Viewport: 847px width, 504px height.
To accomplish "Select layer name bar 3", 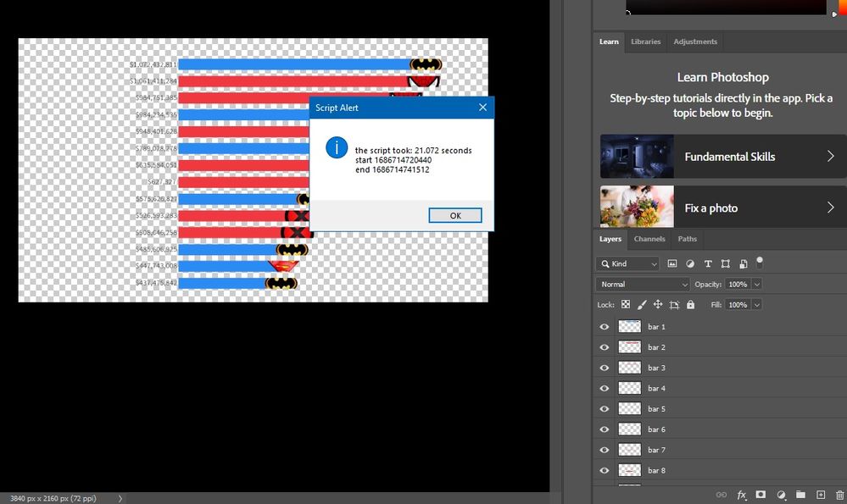I will (656, 368).
